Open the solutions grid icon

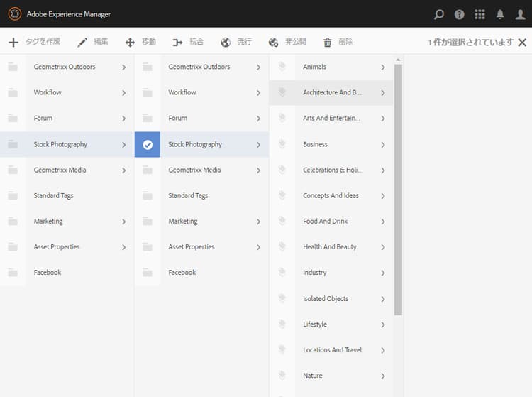(x=480, y=14)
